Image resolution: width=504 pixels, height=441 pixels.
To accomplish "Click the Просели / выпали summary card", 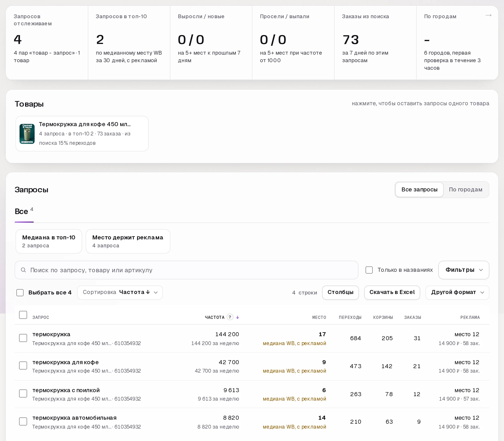I will pyautogui.click(x=293, y=43).
